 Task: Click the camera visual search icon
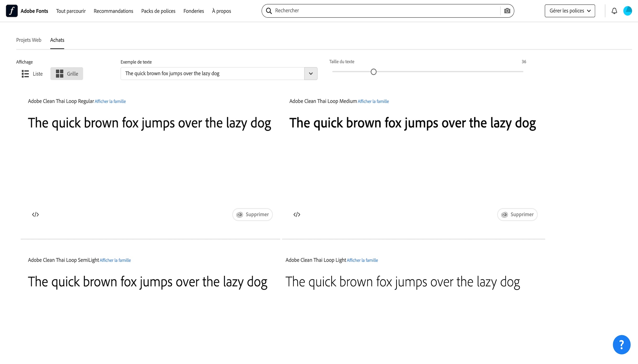point(507,11)
